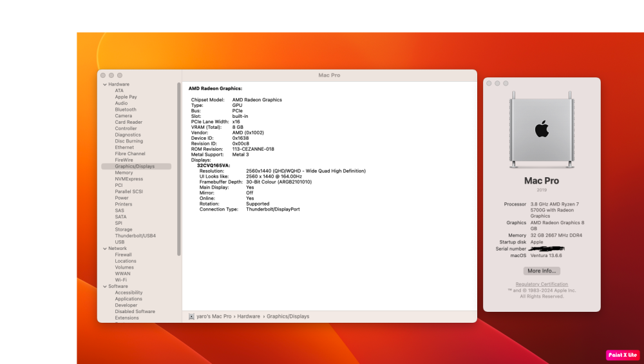Image resolution: width=644 pixels, height=364 pixels.
Task: Collapse the Hardware section chevron
Action: point(105,84)
